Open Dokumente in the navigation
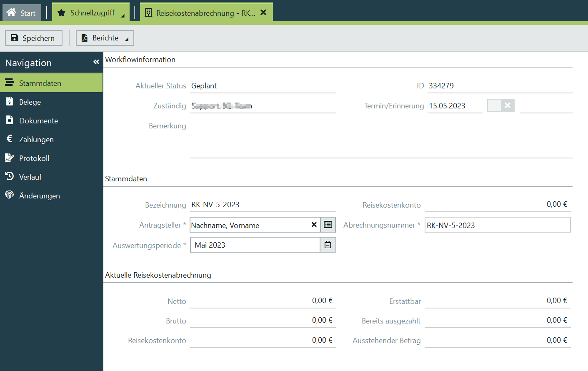 click(38, 121)
